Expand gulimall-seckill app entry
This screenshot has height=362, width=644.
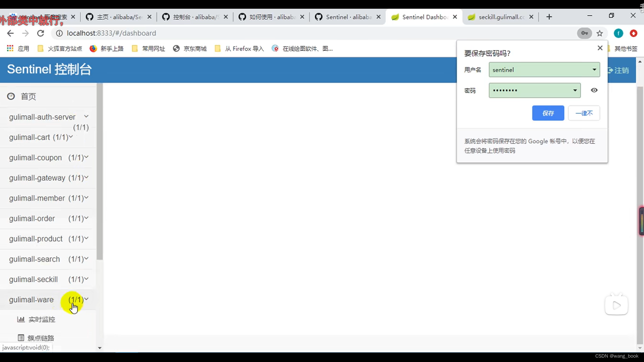(48, 280)
